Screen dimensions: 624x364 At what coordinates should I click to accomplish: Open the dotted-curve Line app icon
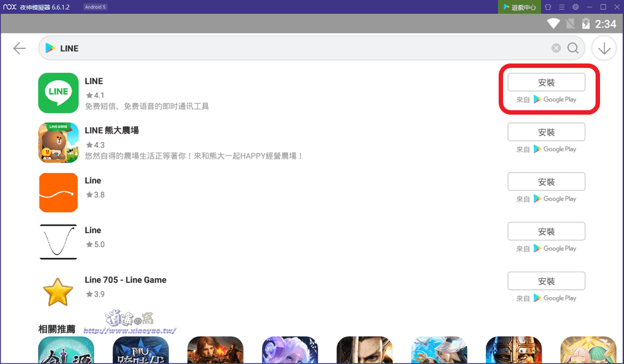point(58,242)
